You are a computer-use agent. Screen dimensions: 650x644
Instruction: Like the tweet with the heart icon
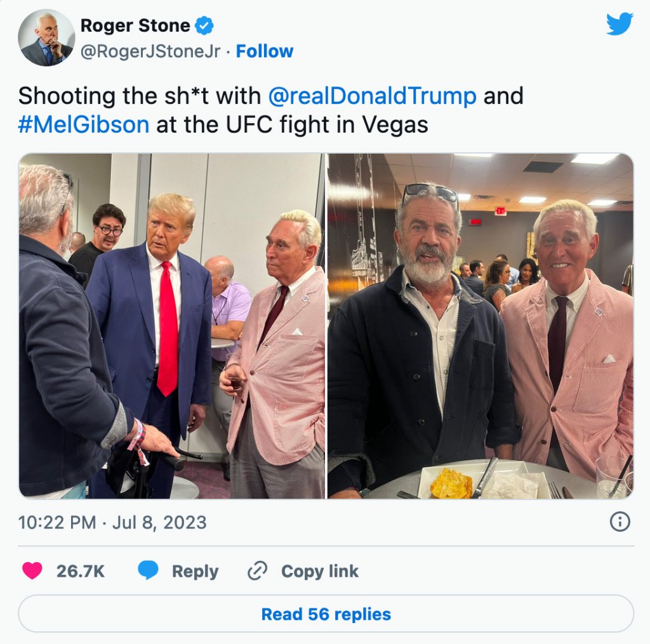[32, 570]
